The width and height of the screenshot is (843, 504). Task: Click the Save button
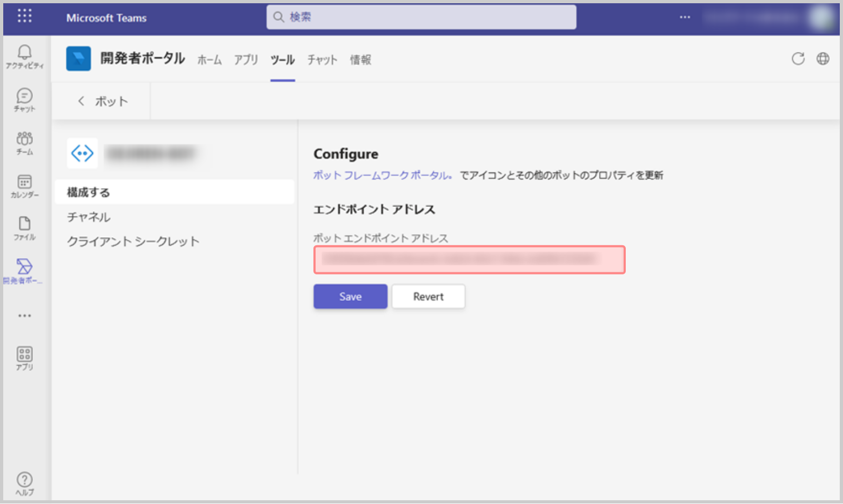350,297
